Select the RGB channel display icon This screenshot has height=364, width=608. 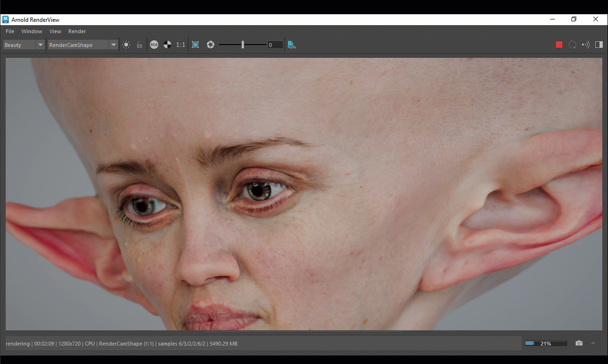point(154,45)
